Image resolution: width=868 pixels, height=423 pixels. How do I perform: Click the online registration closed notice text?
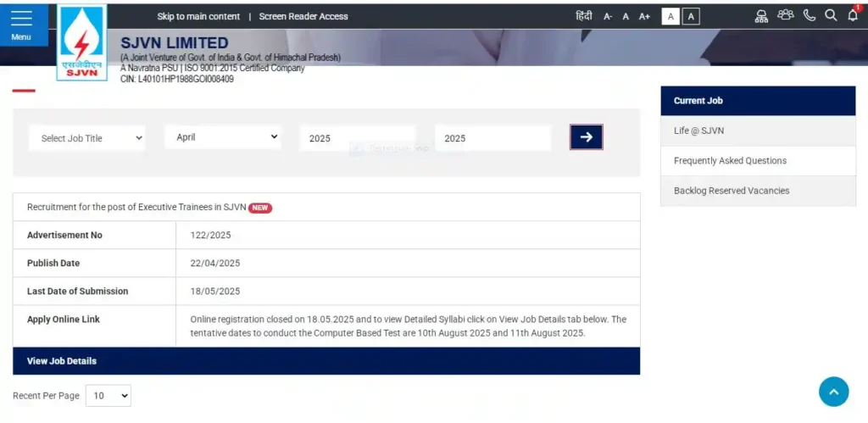[x=408, y=326]
